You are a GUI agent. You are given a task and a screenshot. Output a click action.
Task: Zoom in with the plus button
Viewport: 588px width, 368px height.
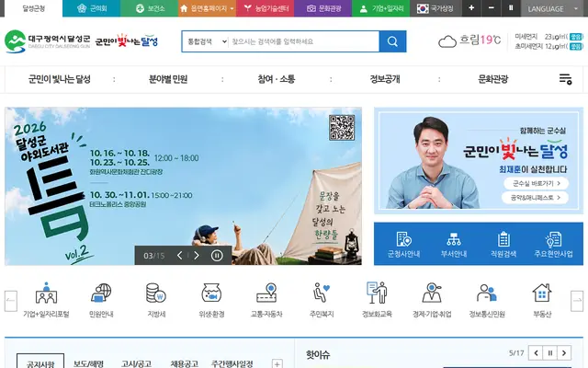[471, 8]
